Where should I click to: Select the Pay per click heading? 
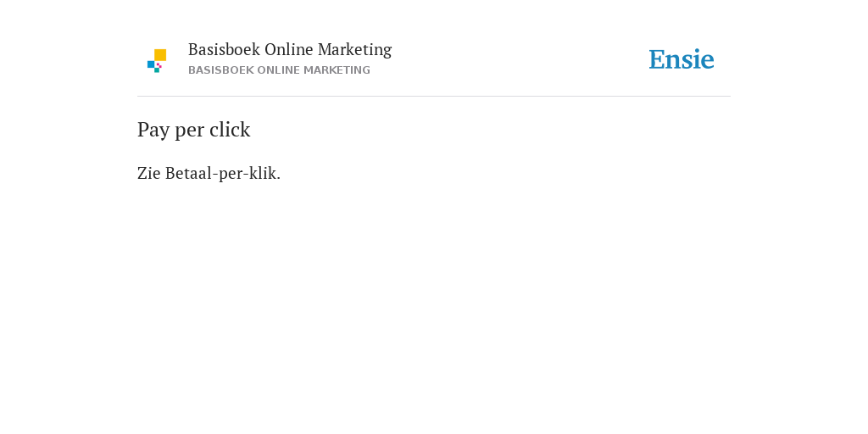point(194,130)
